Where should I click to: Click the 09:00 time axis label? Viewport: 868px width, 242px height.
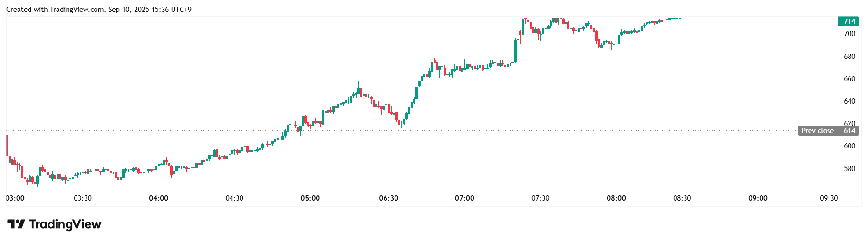758,198
